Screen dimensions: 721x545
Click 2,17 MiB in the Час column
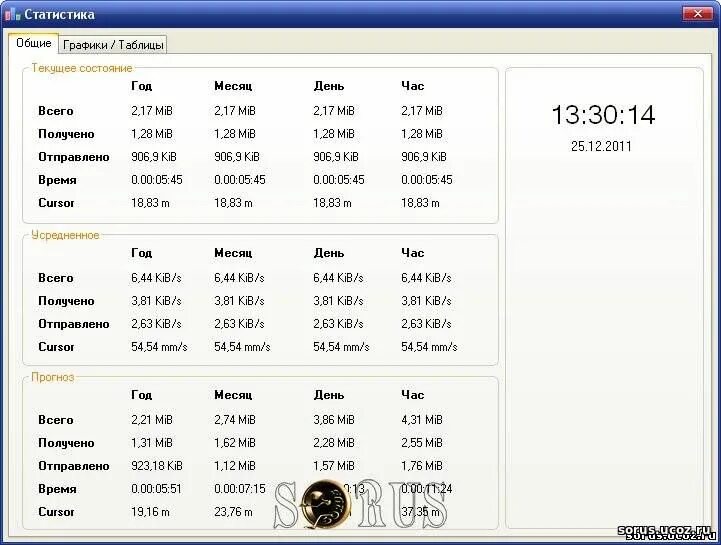pos(422,111)
